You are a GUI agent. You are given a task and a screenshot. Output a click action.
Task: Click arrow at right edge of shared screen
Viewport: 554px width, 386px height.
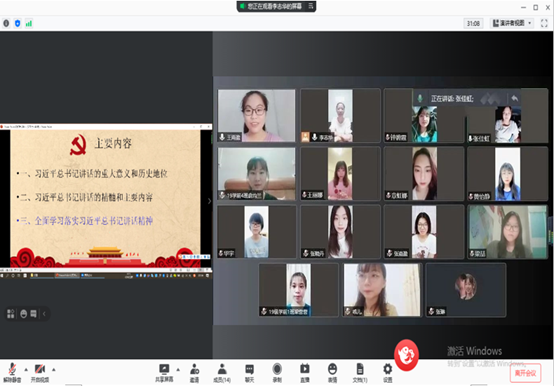click(x=209, y=201)
